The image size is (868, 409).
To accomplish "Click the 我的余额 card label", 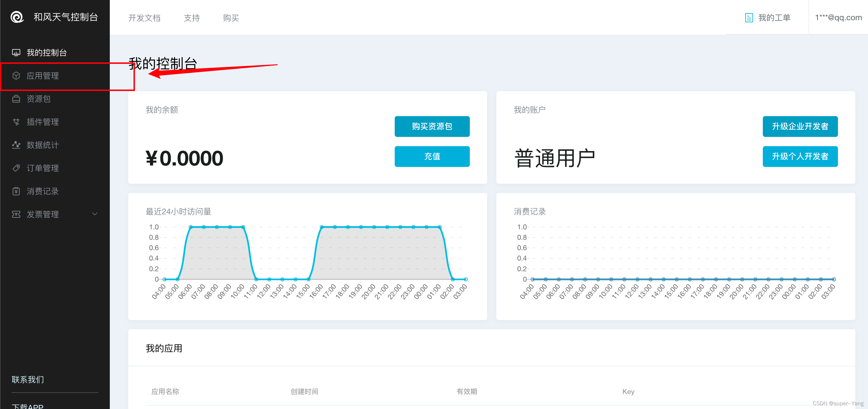I will (162, 110).
